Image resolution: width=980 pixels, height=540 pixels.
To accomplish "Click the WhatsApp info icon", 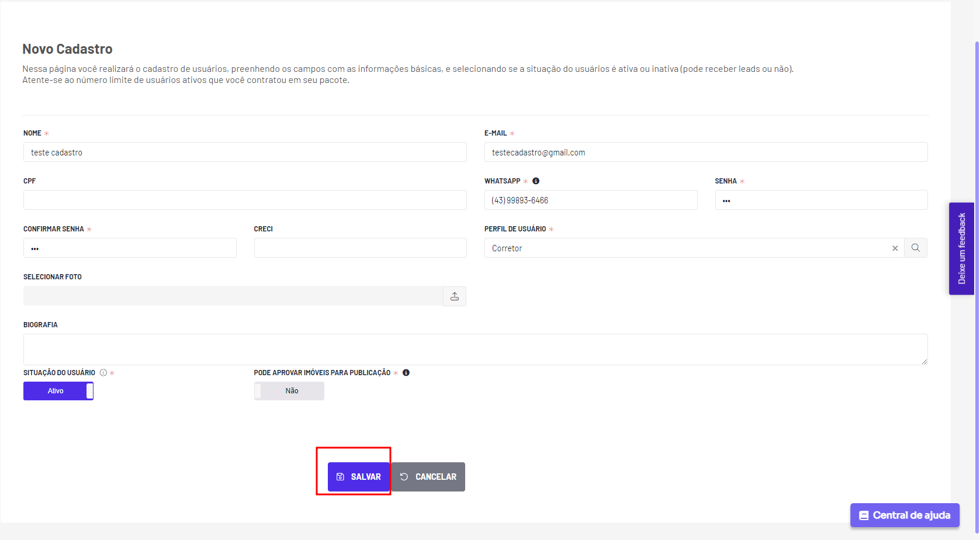I will pyautogui.click(x=536, y=181).
